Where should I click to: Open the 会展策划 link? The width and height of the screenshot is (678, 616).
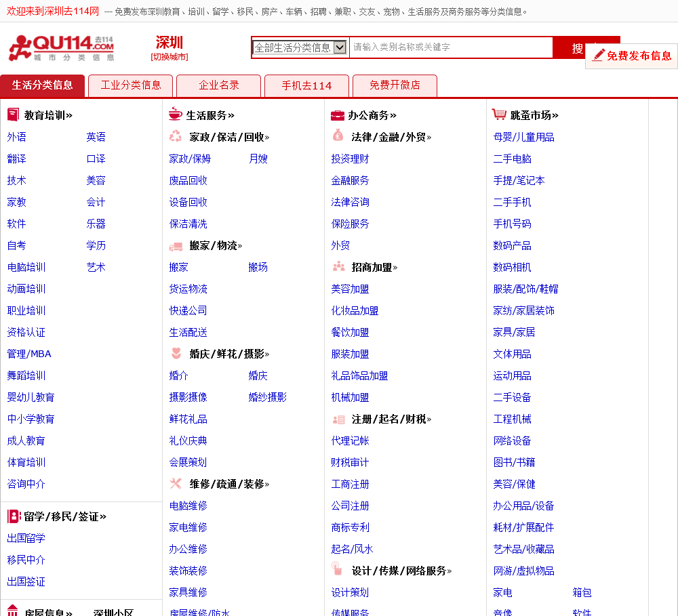click(188, 462)
